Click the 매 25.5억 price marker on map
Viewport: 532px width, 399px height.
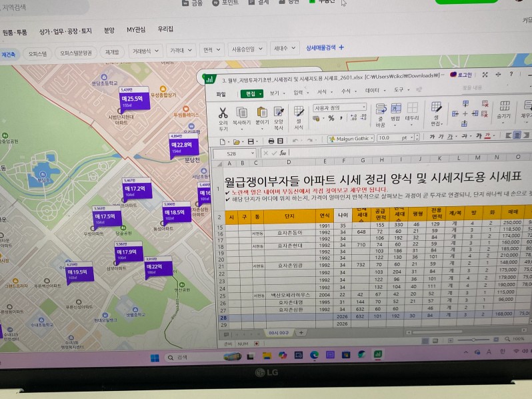click(130, 100)
